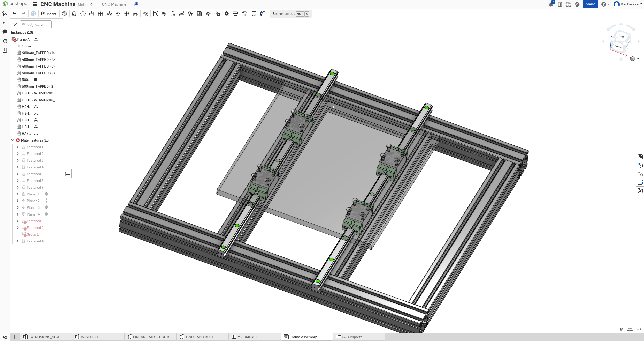Select the Planar mate tool

[x=101, y=14]
